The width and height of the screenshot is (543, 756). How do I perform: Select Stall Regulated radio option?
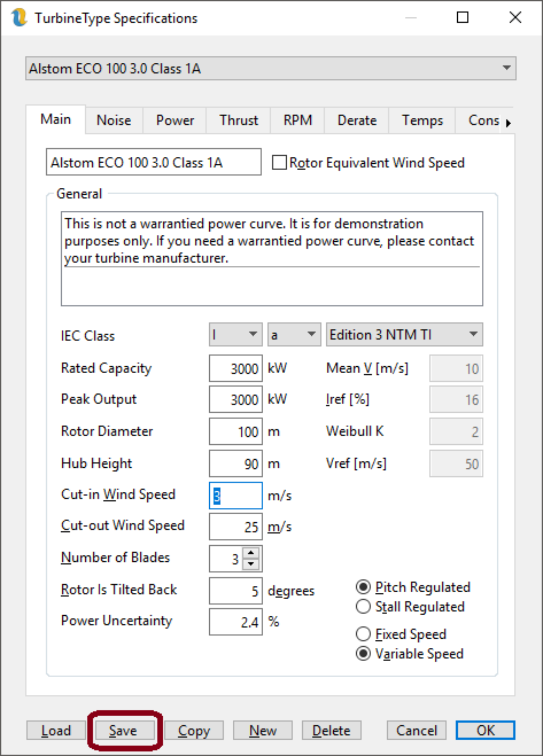click(x=363, y=606)
